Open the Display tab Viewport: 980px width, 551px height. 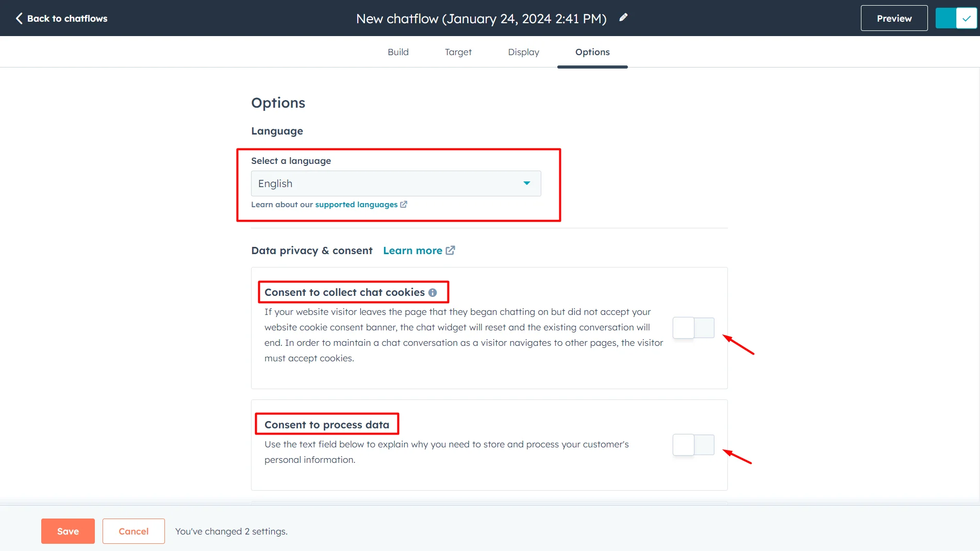coord(523,52)
